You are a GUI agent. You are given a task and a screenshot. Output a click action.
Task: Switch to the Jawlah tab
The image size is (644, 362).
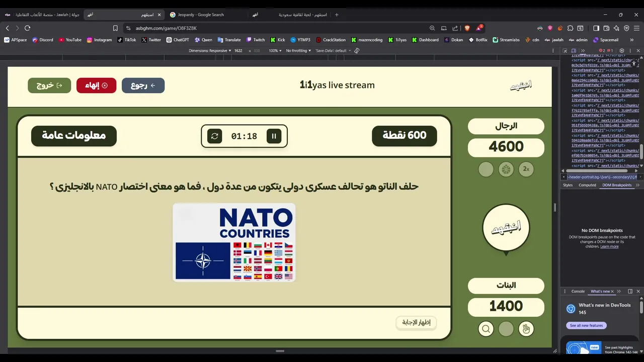(x=43, y=15)
